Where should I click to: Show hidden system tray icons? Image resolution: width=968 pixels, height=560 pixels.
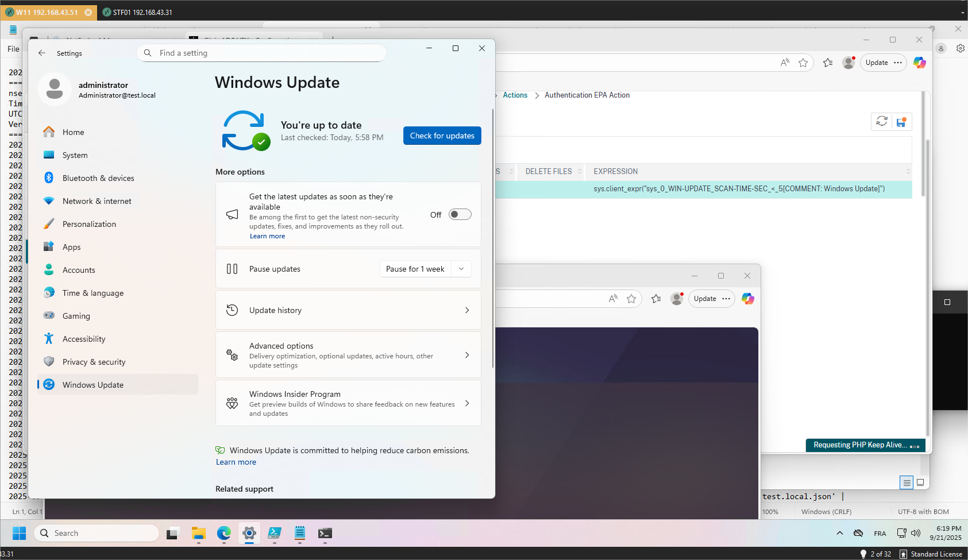click(840, 533)
